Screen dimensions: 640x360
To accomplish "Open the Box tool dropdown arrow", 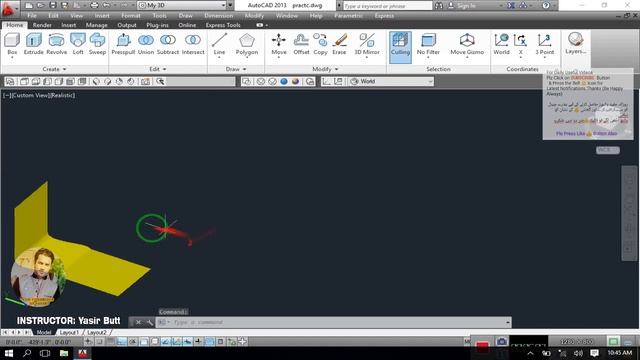I will [x=12, y=58].
